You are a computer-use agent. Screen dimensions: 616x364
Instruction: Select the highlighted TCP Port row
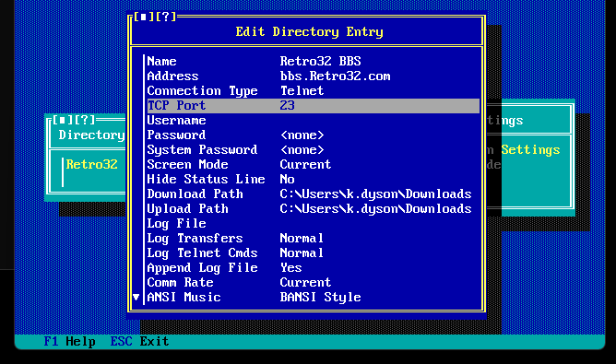pos(314,106)
